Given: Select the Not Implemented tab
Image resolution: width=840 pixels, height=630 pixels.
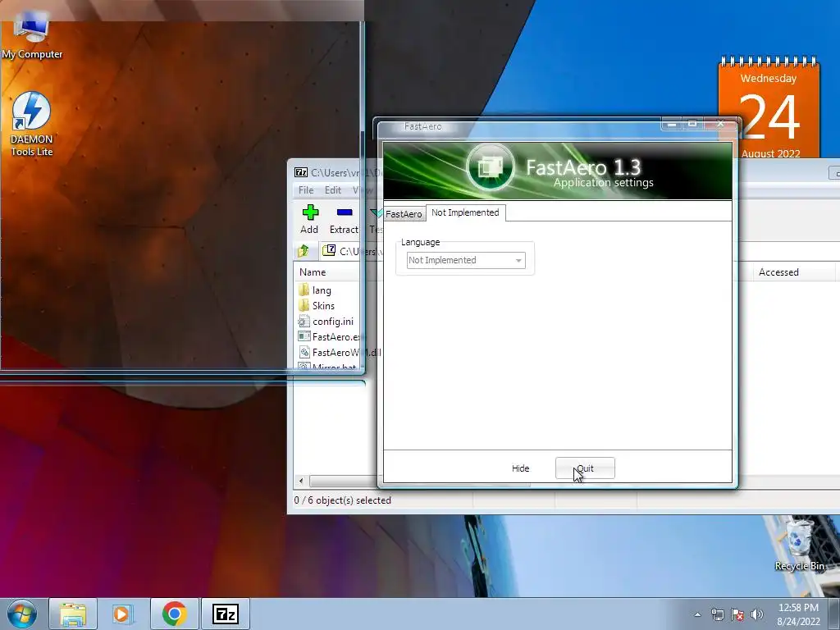Looking at the screenshot, I should pos(465,212).
